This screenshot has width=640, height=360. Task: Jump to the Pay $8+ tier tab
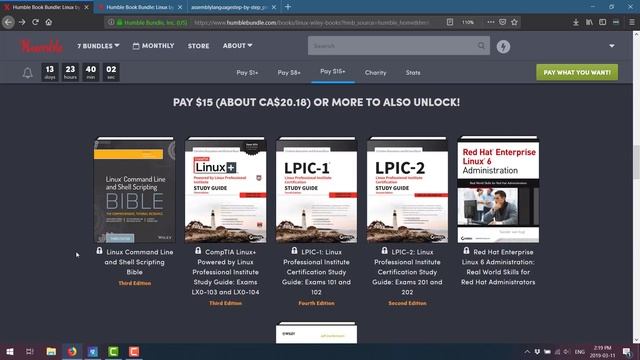289,72
